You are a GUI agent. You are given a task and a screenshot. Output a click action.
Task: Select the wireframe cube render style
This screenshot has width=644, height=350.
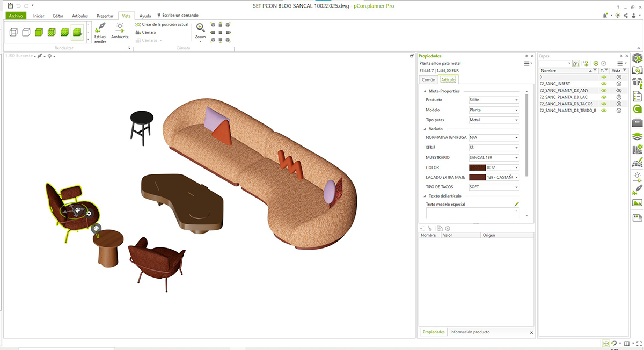pos(13,33)
